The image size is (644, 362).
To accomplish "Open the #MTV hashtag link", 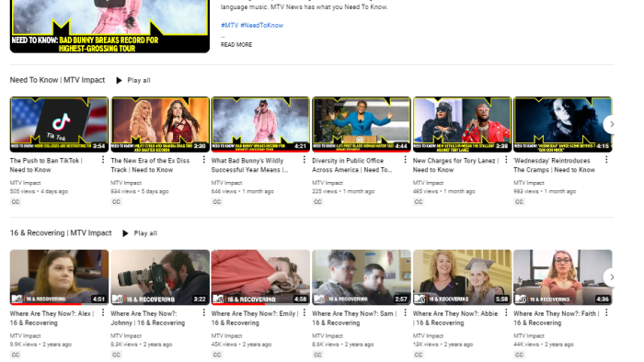I will (x=230, y=25).
